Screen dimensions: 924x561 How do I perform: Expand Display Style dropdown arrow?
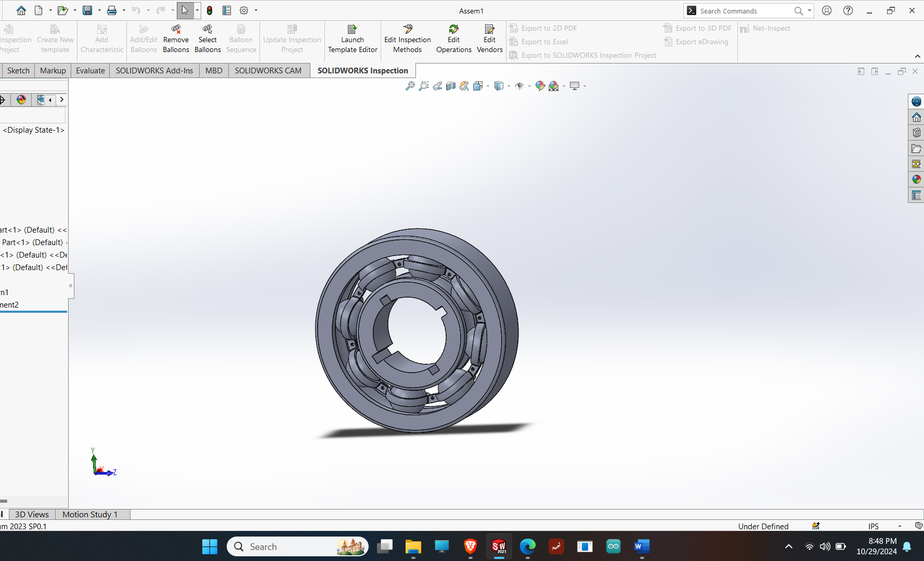pos(509,86)
